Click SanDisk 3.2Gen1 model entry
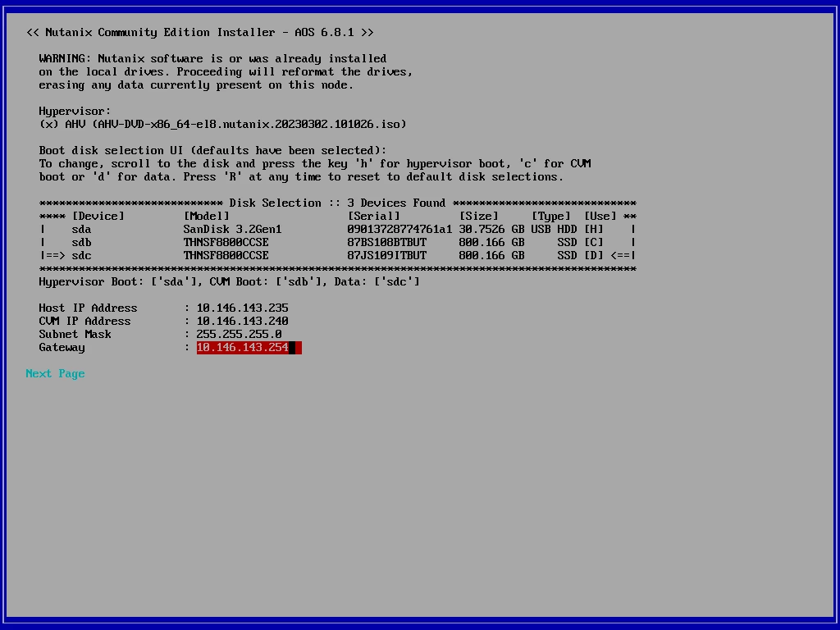840x630 pixels. tap(232, 230)
